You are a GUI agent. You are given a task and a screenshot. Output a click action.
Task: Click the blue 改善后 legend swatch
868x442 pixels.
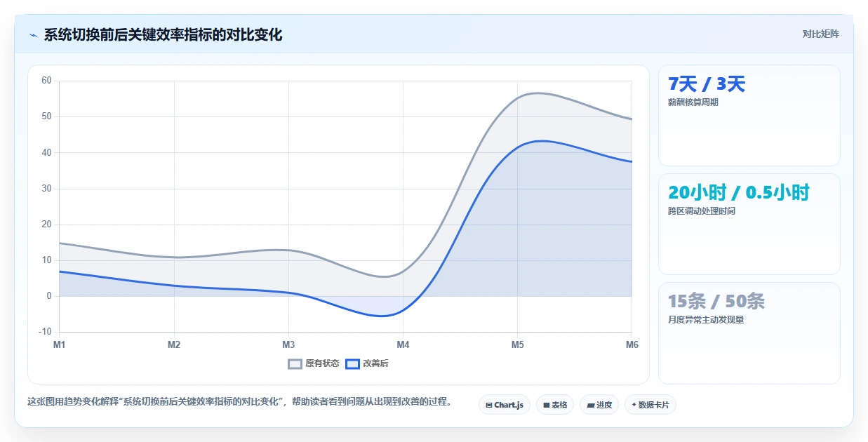coord(353,363)
